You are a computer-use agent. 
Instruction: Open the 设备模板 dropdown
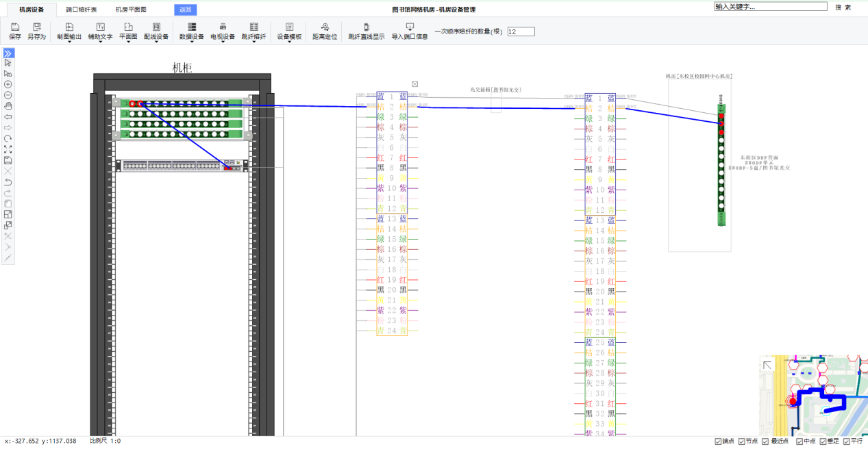[289, 31]
